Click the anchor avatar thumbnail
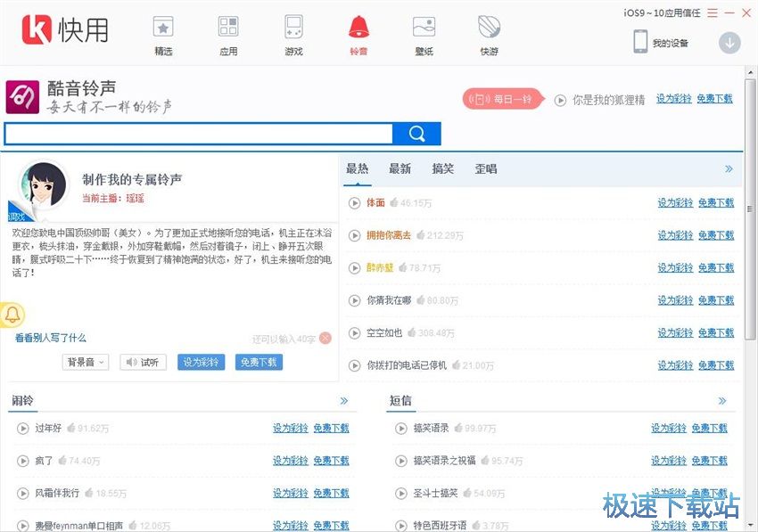This screenshot has width=758, height=532. [x=43, y=186]
